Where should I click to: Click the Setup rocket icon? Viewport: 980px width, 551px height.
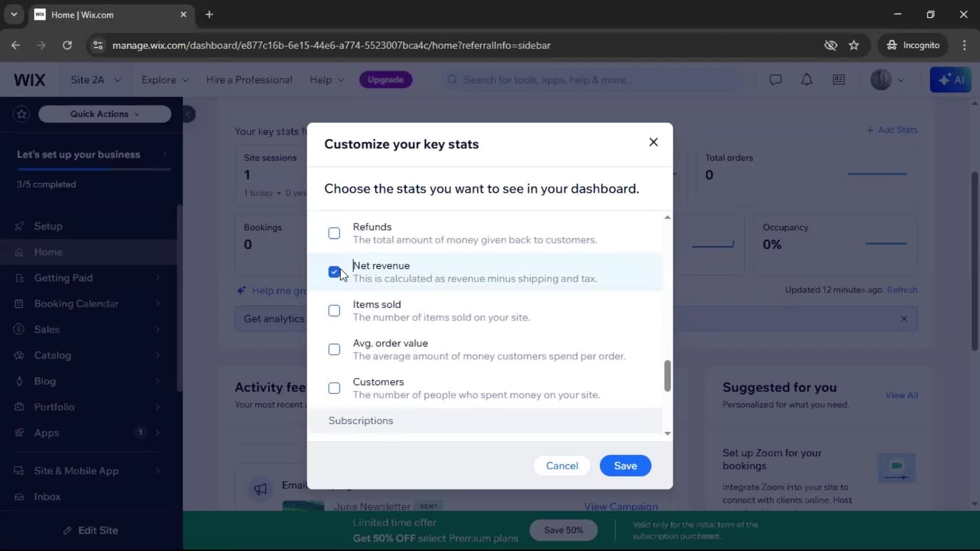pos(19,226)
